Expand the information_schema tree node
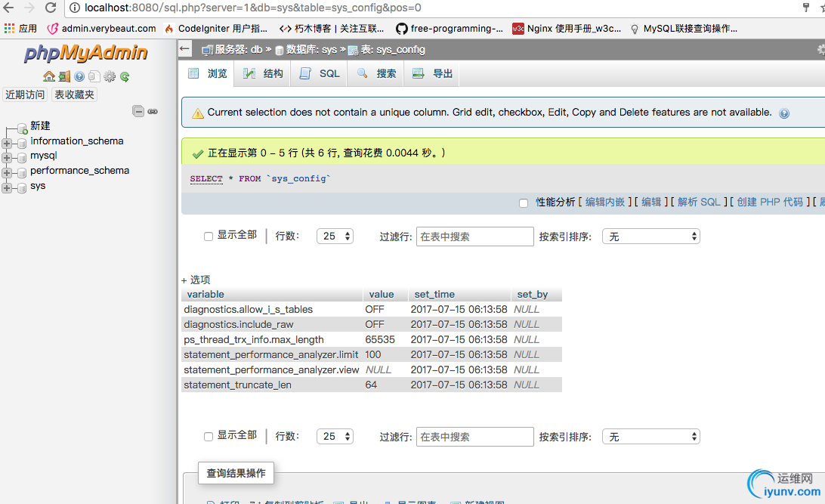This screenshot has height=504, width=825. (x=7, y=143)
